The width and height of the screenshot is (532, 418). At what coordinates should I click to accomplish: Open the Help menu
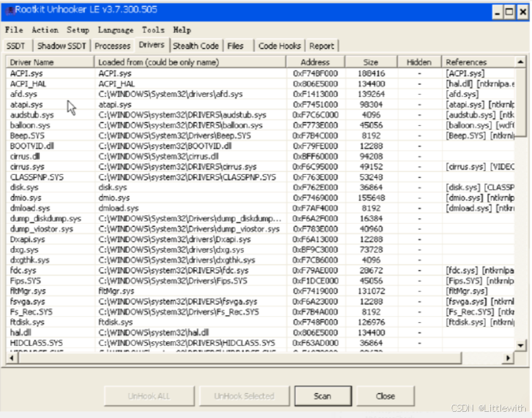pyautogui.click(x=182, y=30)
